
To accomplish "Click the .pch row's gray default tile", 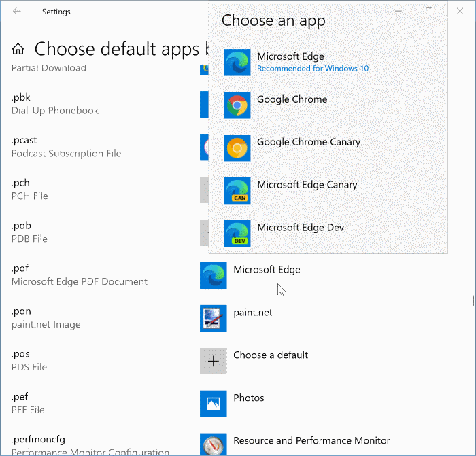I will click(204, 190).
